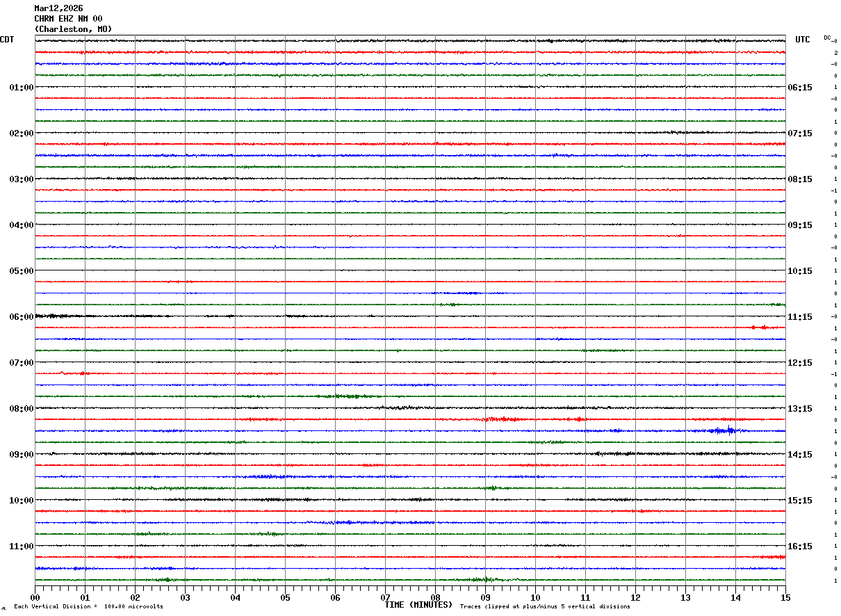The width and height of the screenshot is (841, 616).
Task: Select the 04:00 CDT time label
Action: pyautogui.click(x=21, y=225)
